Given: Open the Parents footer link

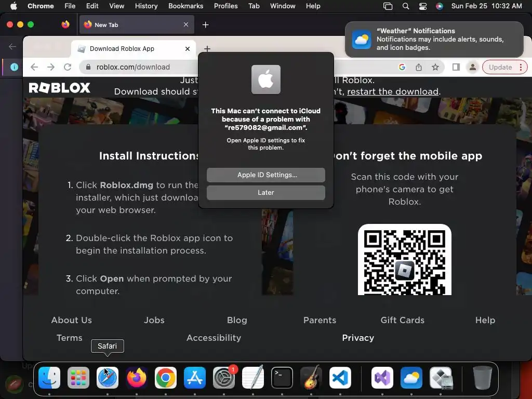Looking at the screenshot, I should click(x=320, y=320).
